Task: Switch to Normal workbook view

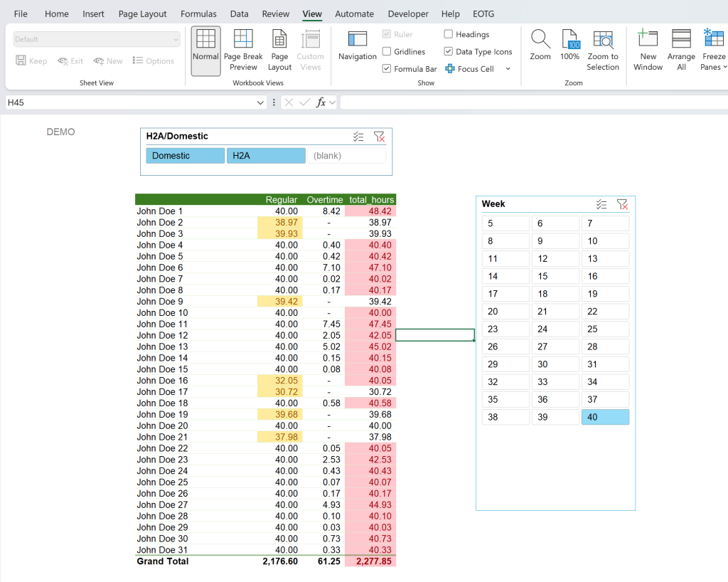Action: tap(205, 51)
